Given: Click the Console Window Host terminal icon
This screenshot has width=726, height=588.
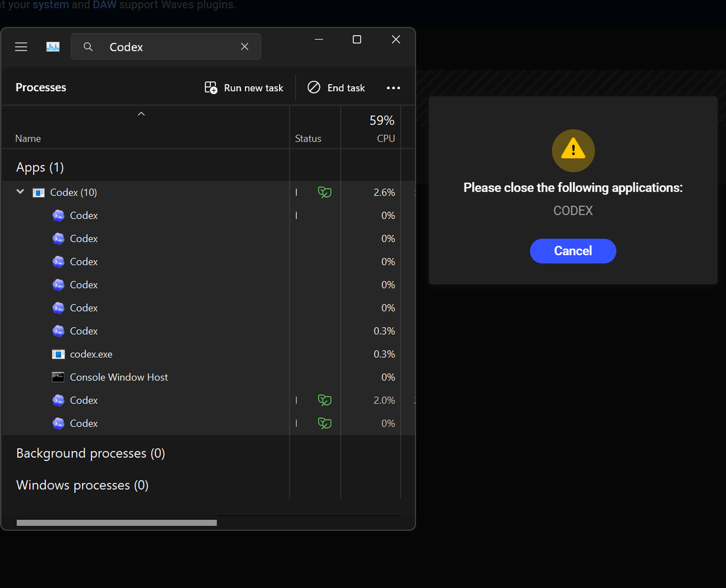Looking at the screenshot, I should click(x=58, y=377).
